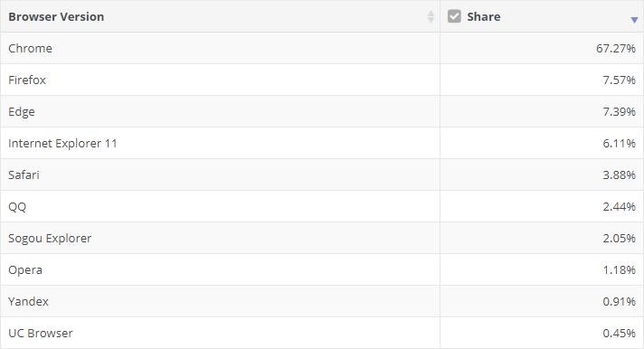Click the 2.44% share value
The height and width of the screenshot is (349, 644).
(x=619, y=206)
